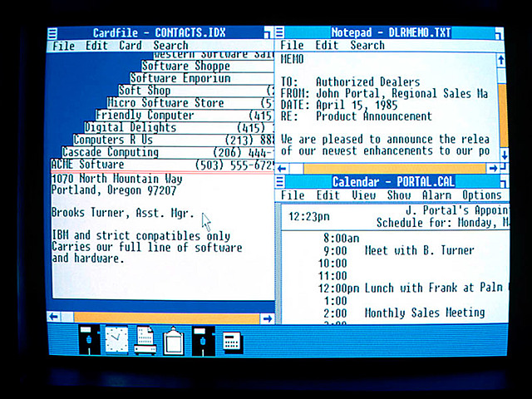This screenshot has height=399, width=532.
Task: Open the Show menu in Calendar
Action: (x=399, y=195)
